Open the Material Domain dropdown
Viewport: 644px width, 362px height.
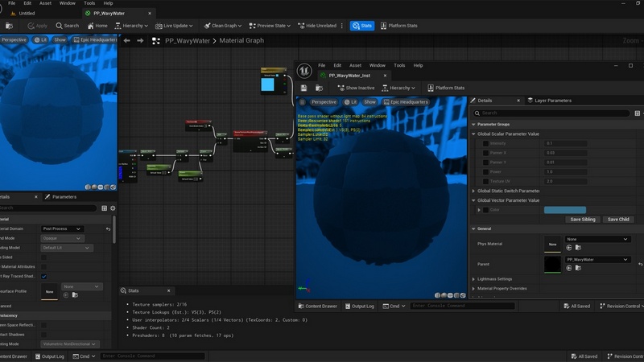point(62,228)
